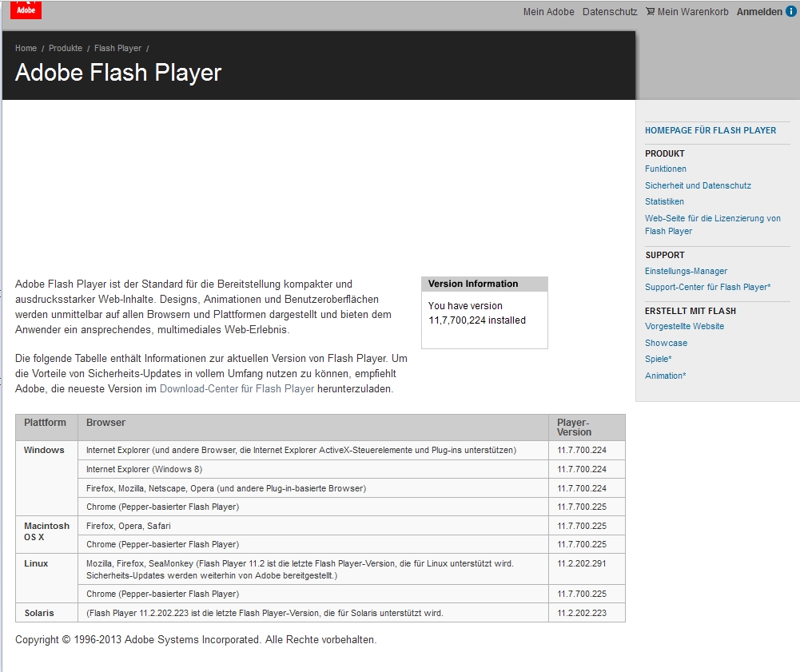Image resolution: width=800 pixels, height=672 pixels.
Task: Open Web-Seite für die Lizenzierung link
Action: pos(713,225)
